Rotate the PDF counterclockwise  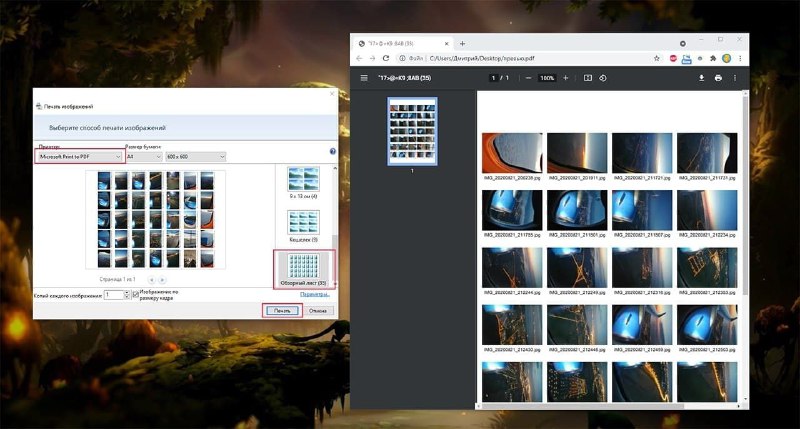(603, 78)
